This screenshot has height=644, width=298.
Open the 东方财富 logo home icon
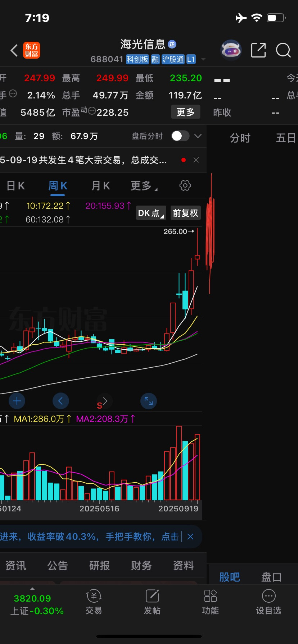(32, 50)
